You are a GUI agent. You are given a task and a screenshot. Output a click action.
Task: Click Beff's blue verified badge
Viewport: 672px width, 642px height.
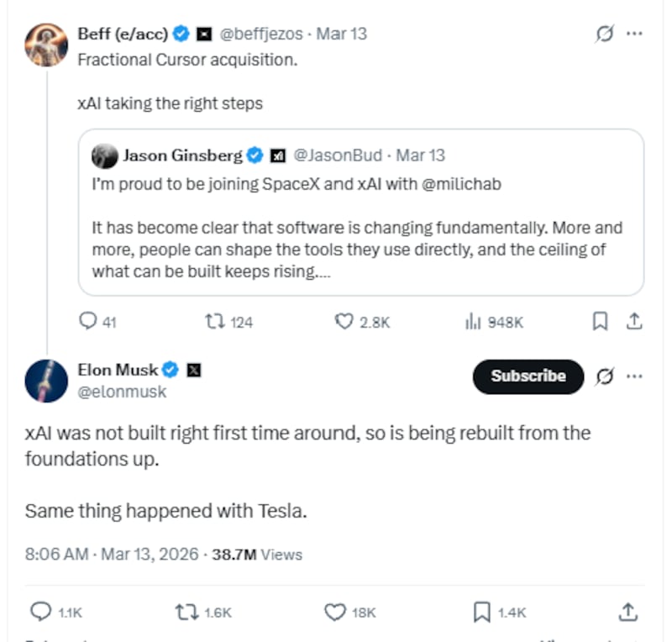point(181,34)
